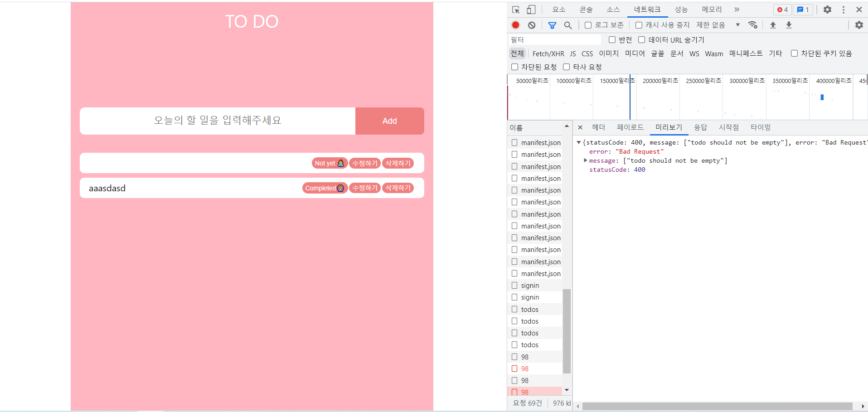Screen dimensions: 868x412
Task: Filter requests by Fetch/XHR type
Action: [x=548, y=53]
